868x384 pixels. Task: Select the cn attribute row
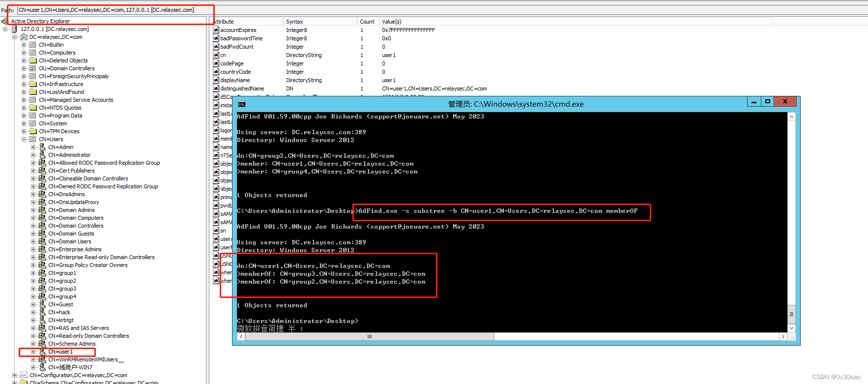[x=492, y=55]
